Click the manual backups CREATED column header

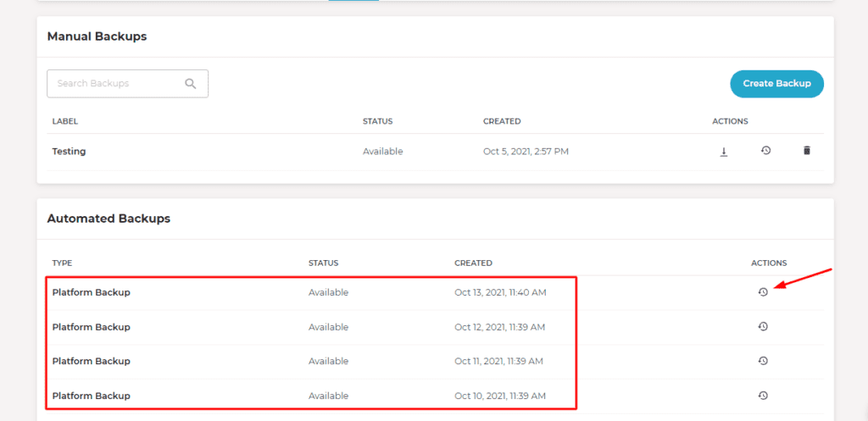502,121
